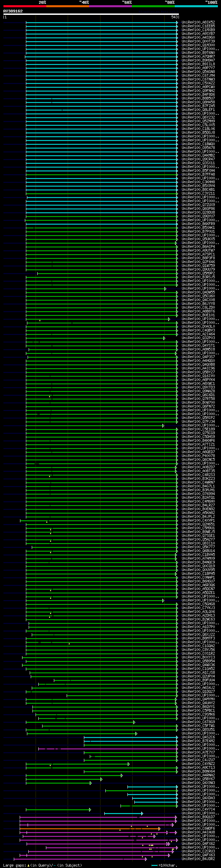Select hit label UniRef100_Q9XTD3
This screenshot has width=221, height=868.
198,387
